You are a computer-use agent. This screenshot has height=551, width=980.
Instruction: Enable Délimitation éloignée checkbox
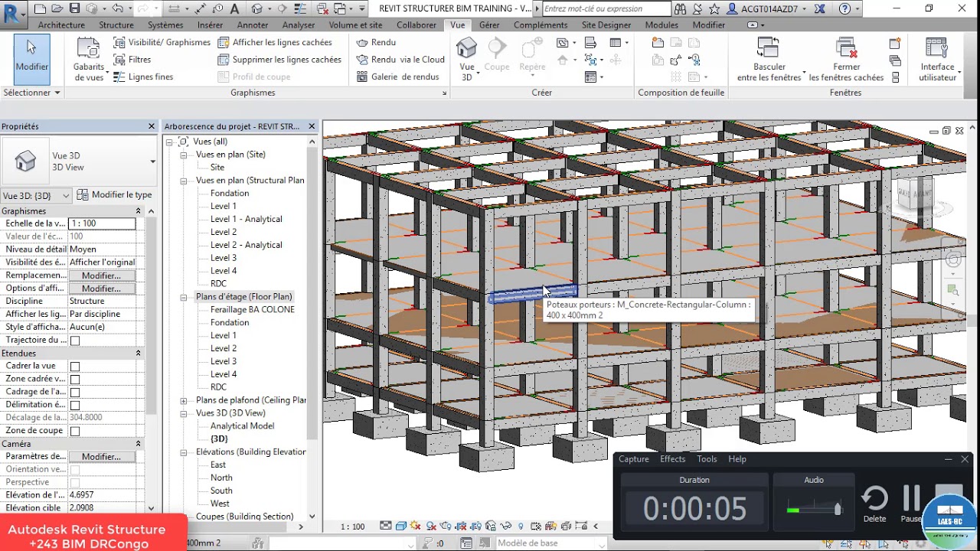(x=75, y=406)
